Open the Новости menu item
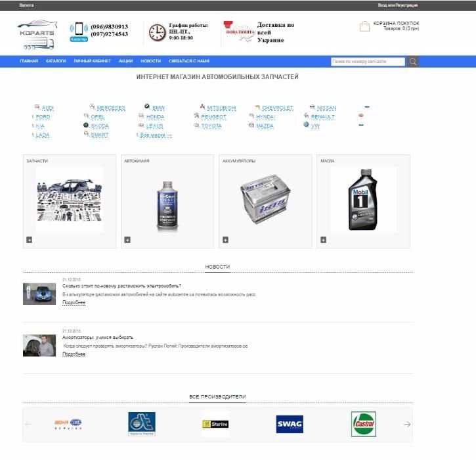 tap(150, 61)
